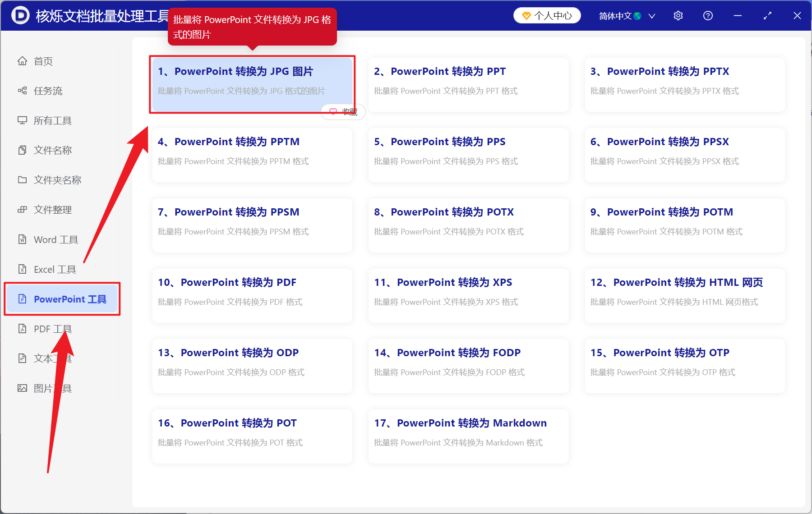Click text 批量将 PowerPoint 文件转换为 PDF 格式
This screenshot has height=514, width=812.
230,302
